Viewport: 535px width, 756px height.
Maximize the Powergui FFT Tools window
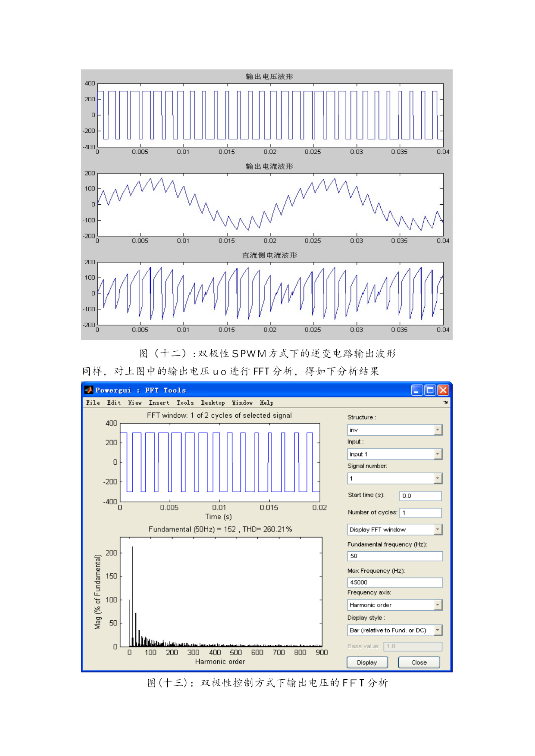click(430, 390)
